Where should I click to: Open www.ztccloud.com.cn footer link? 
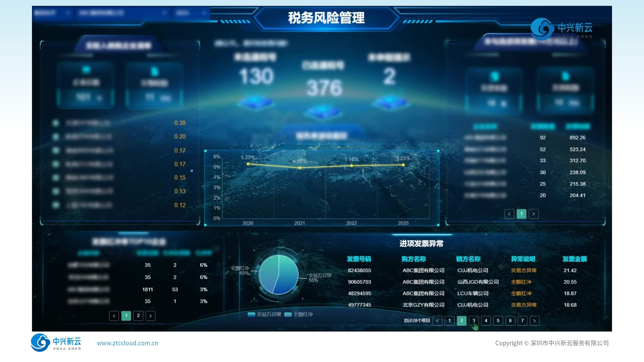tap(128, 343)
